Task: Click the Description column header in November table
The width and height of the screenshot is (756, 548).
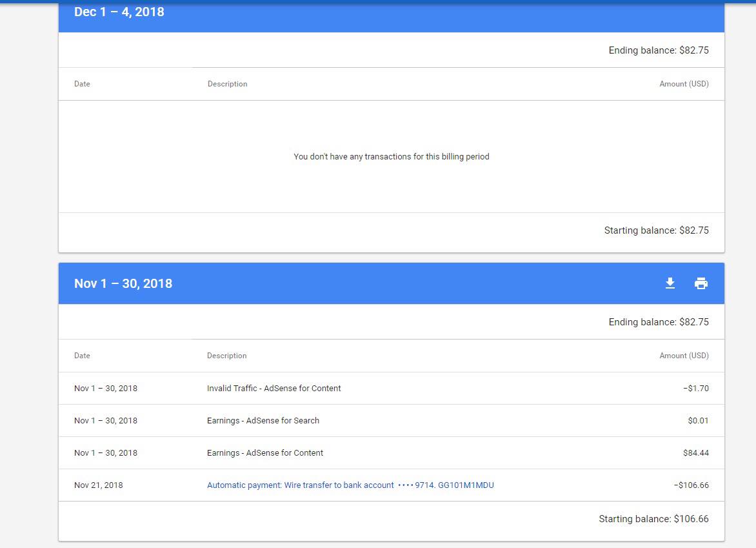Action: 226,356
